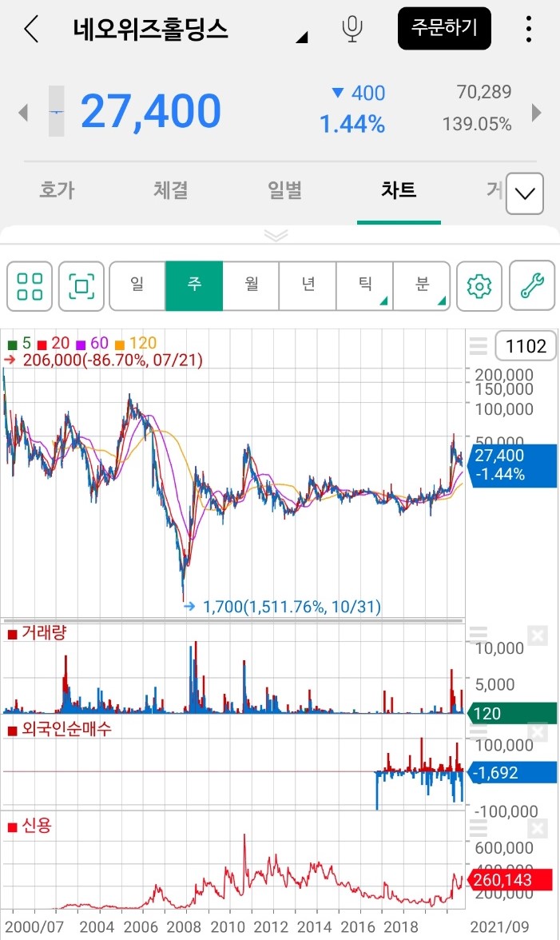The image size is (560, 940).
Task: Switch to the 체결 tab
Action: (x=171, y=190)
